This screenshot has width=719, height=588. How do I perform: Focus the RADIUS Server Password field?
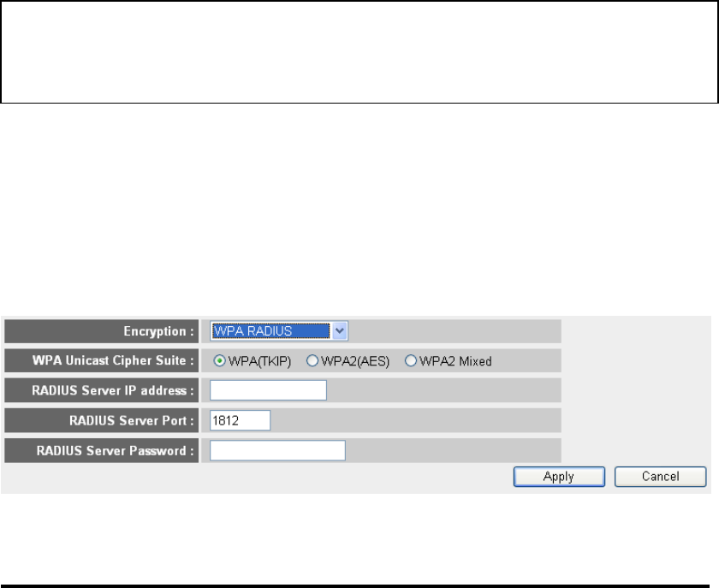coord(277,450)
